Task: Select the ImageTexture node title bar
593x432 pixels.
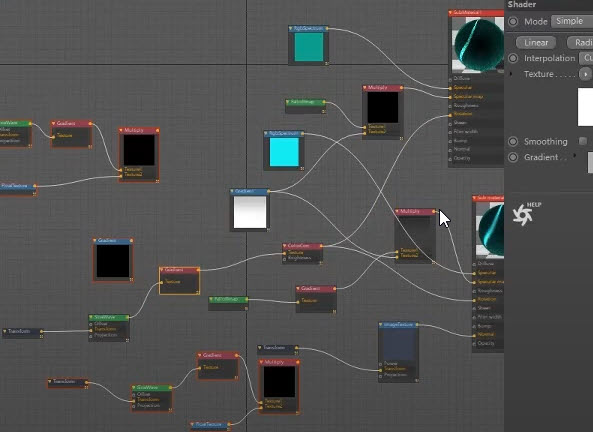Action: pos(399,325)
